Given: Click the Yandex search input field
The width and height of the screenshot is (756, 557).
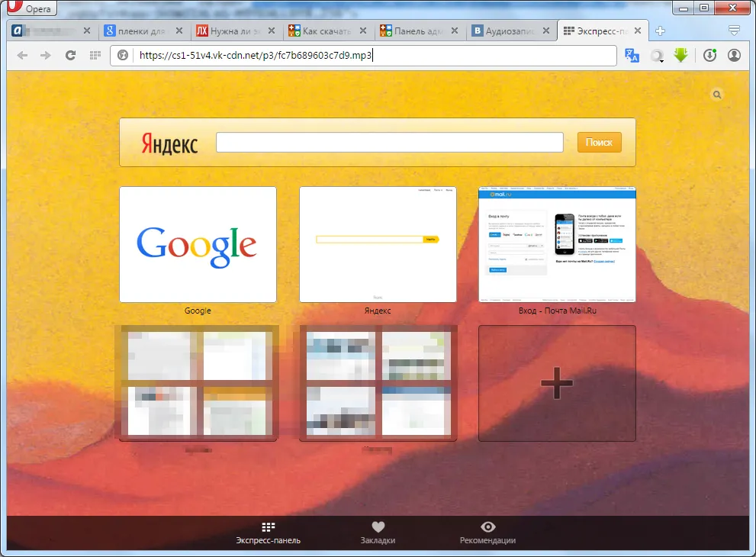Looking at the screenshot, I should (389, 143).
